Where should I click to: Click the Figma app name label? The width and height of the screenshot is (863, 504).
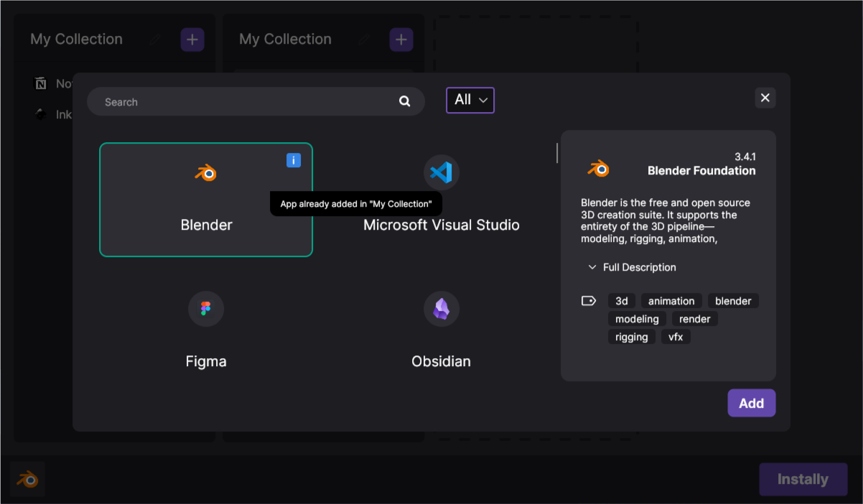point(206,361)
